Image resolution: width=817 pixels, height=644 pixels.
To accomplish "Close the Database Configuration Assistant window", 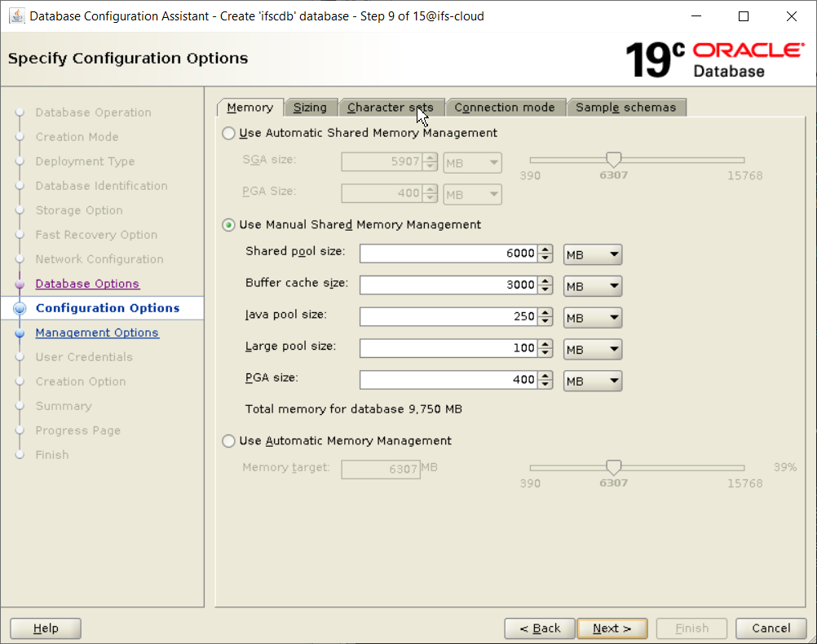I will click(792, 16).
